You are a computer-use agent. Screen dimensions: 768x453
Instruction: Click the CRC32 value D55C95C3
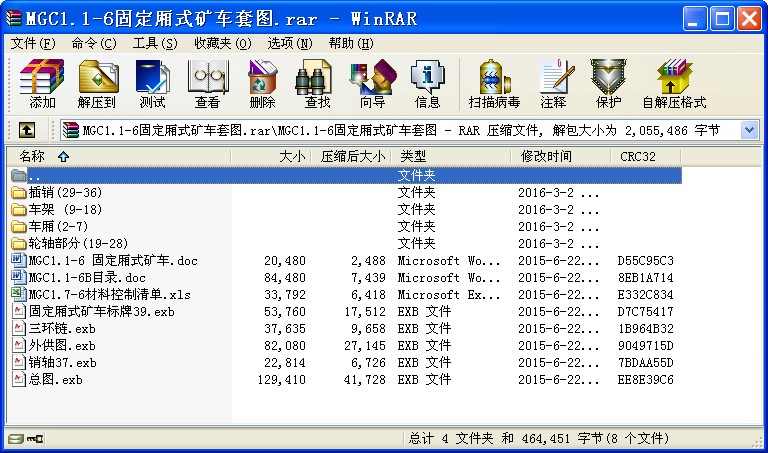646,261
